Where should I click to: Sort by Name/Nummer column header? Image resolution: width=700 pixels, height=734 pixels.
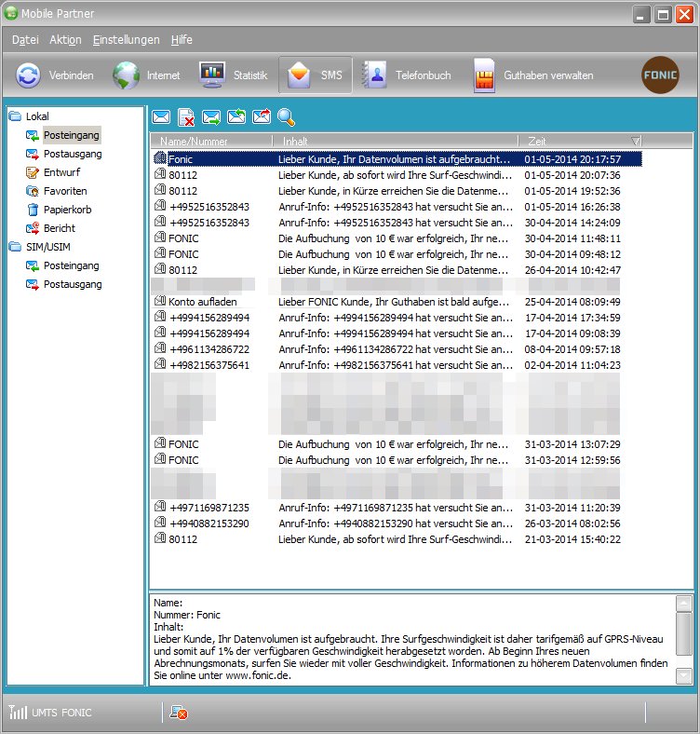211,141
